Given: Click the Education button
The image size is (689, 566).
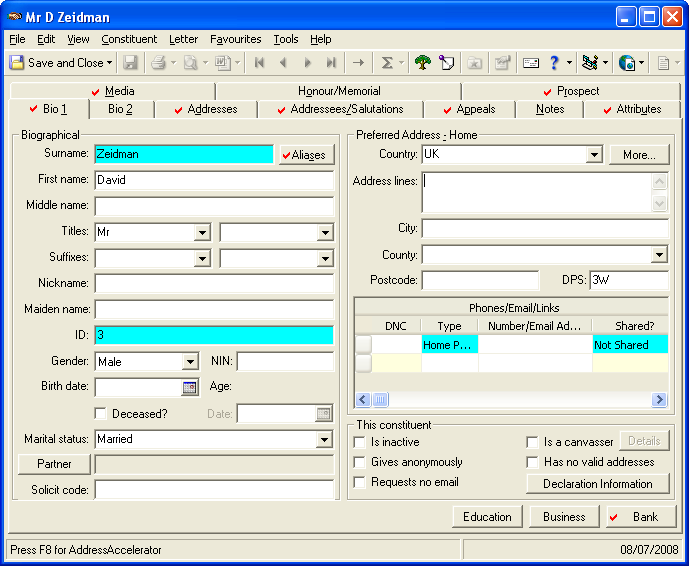Looking at the screenshot, I should coord(487,517).
